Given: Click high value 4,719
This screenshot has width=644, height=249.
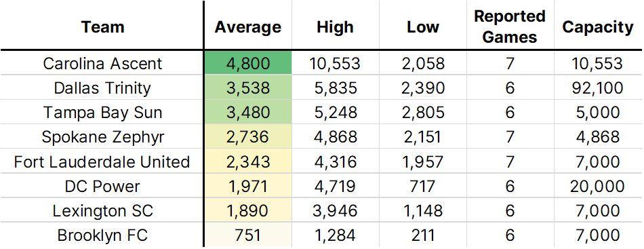Looking at the screenshot, I should tap(335, 187).
